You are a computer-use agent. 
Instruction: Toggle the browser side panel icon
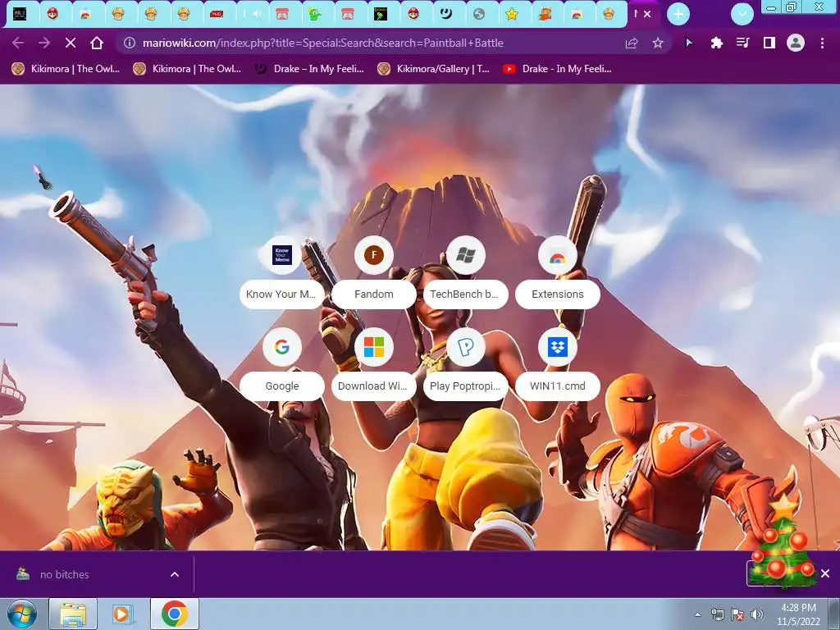pos(769,43)
